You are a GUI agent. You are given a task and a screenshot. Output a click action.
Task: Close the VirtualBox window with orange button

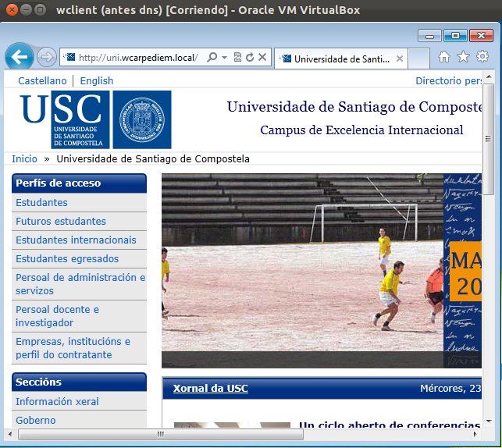pos(12,10)
